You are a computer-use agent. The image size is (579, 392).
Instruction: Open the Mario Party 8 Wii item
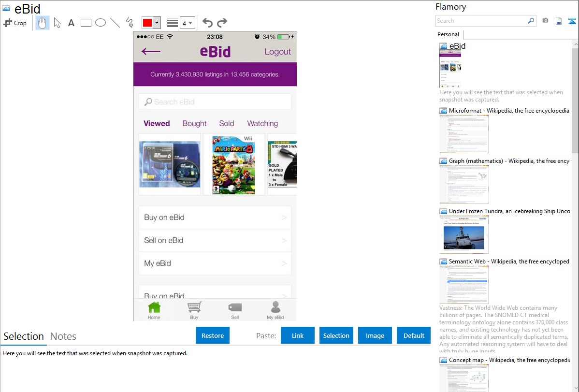click(234, 164)
